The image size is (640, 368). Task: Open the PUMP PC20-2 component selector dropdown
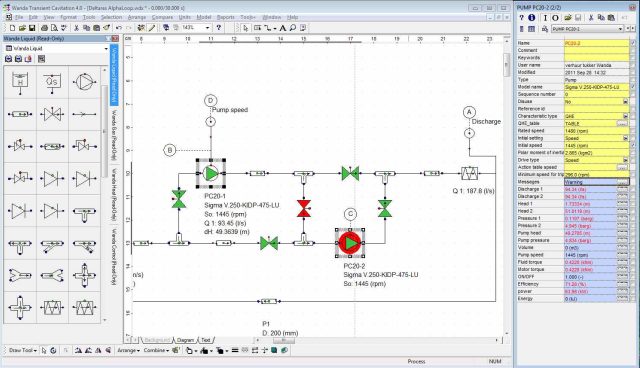620,29
